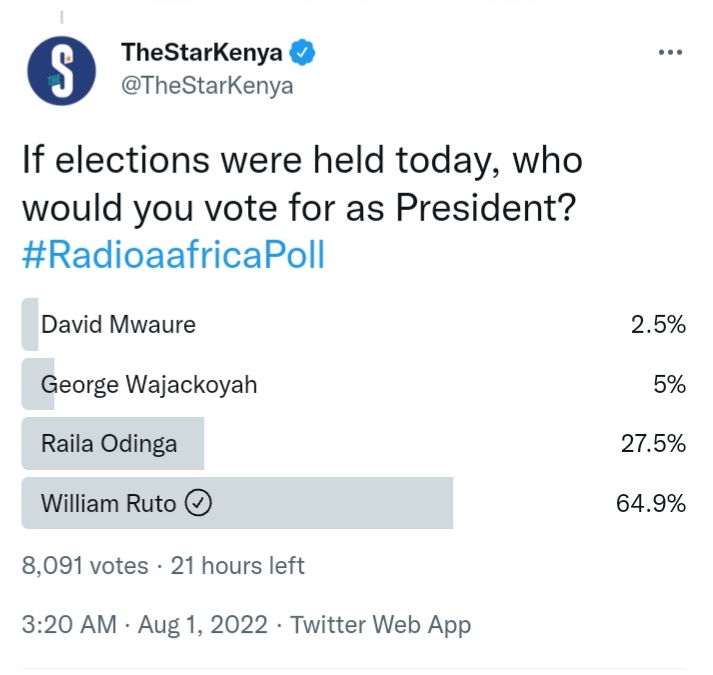Click the 27.5% result percentage
Viewport: 713px width, 675px height.
[653, 444]
